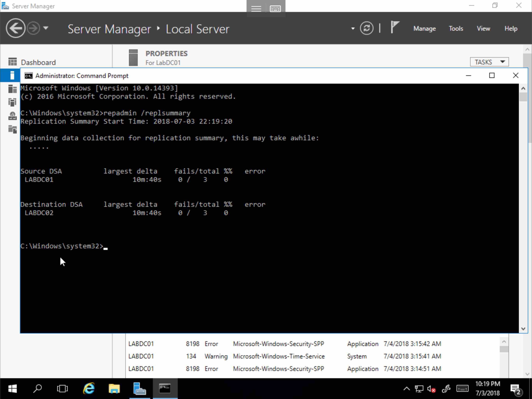Open taskbar Search magnifier

pyautogui.click(x=38, y=389)
